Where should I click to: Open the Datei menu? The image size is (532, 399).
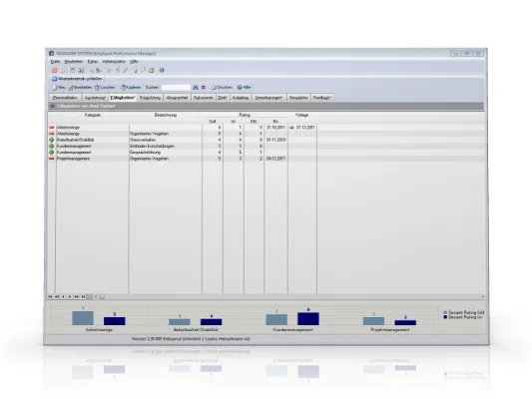55,62
